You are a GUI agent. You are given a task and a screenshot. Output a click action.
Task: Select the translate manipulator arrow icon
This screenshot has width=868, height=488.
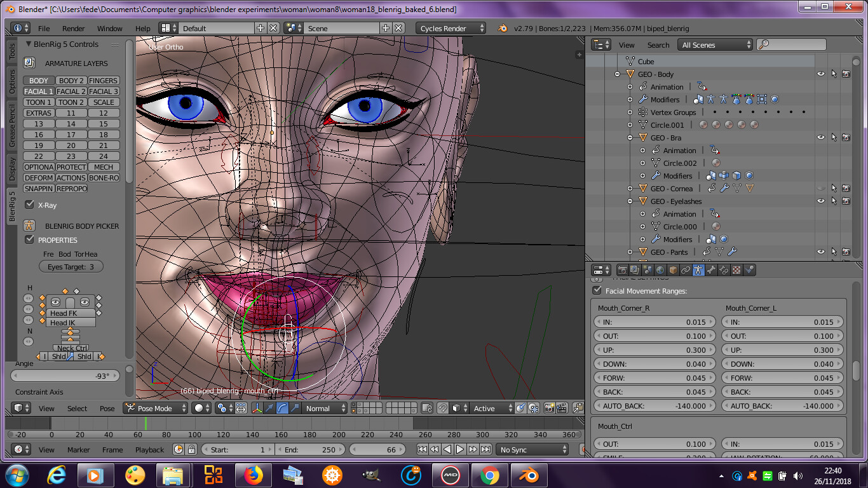click(x=269, y=409)
